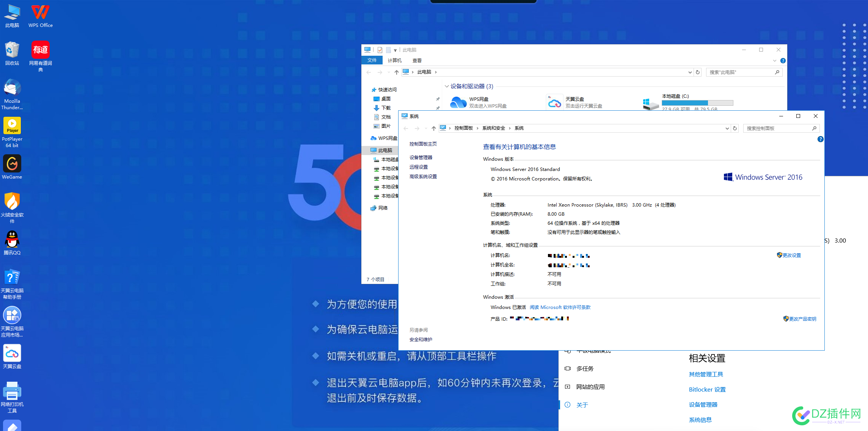Open 阅读 Microsoft 软件许可条款 link
The height and width of the screenshot is (431, 868).
tap(560, 307)
